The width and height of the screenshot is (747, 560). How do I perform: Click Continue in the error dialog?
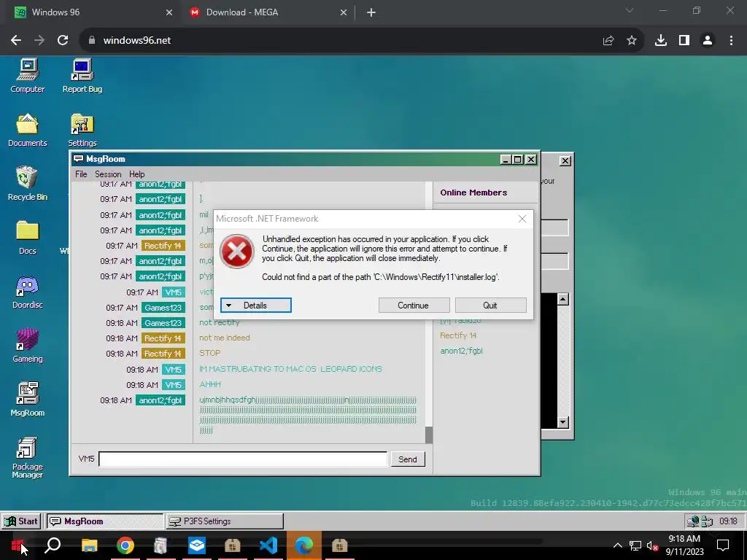pos(414,306)
